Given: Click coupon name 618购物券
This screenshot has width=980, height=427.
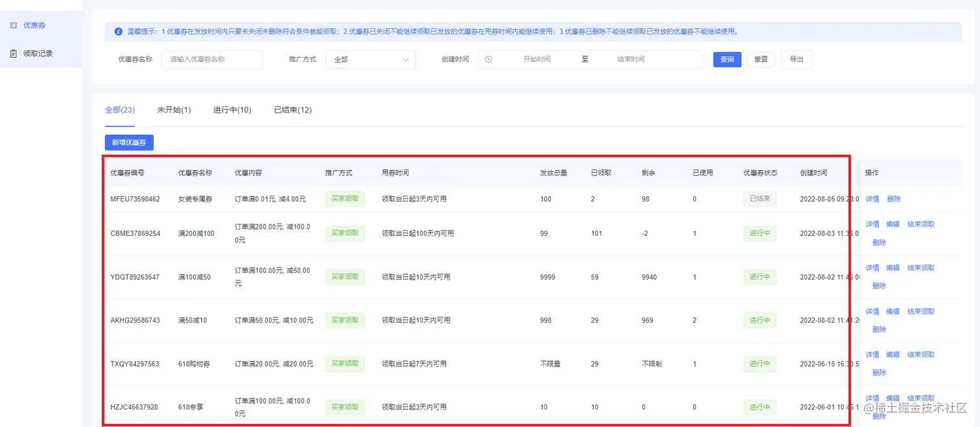Looking at the screenshot, I should pos(194,364).
